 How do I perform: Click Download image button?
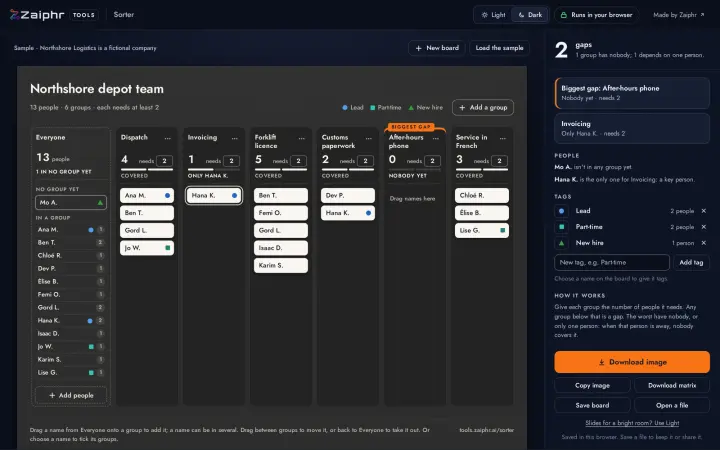click(632, 362)
